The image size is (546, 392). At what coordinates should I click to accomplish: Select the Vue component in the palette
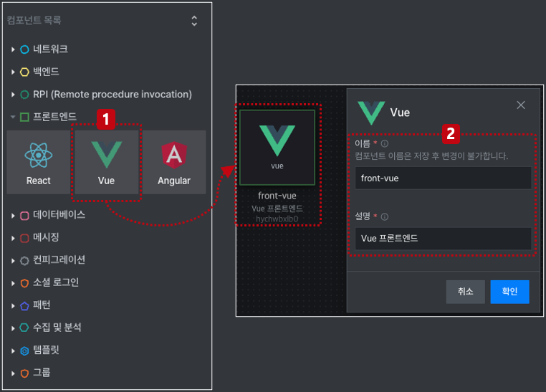tap(107, 162)
